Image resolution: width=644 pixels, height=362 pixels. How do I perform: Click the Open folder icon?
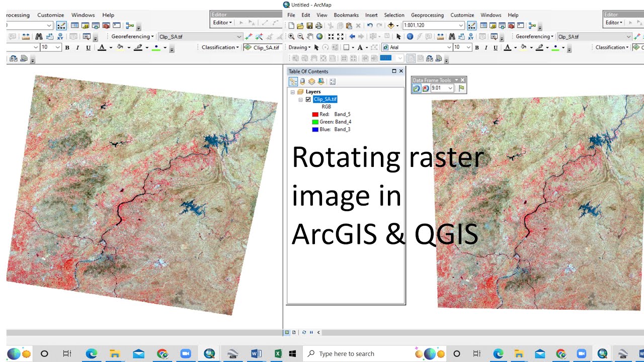pyautogui.click(x=300, y=25)
